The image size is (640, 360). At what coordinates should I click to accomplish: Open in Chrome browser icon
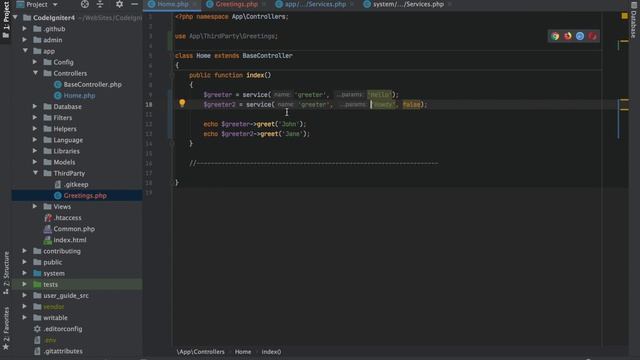click(555, 36)
